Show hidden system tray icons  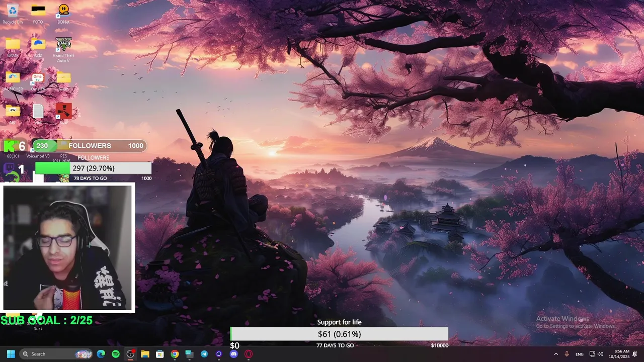point(556,354)
